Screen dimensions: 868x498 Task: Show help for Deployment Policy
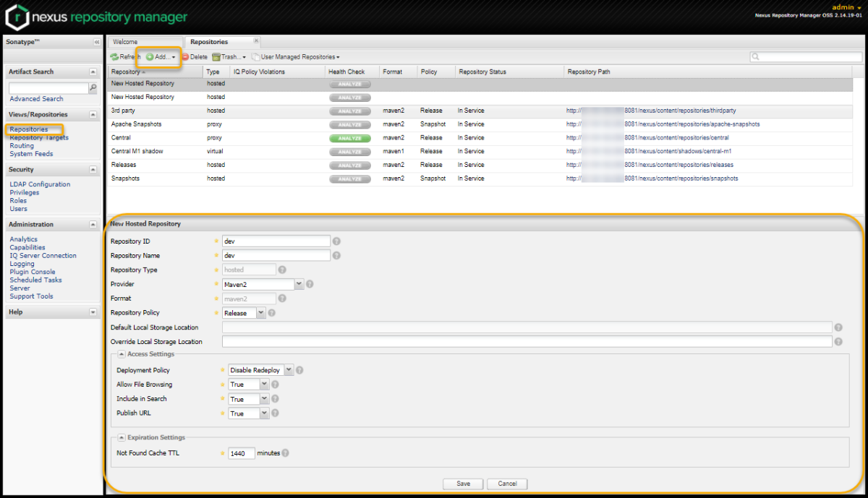[299, 370]
